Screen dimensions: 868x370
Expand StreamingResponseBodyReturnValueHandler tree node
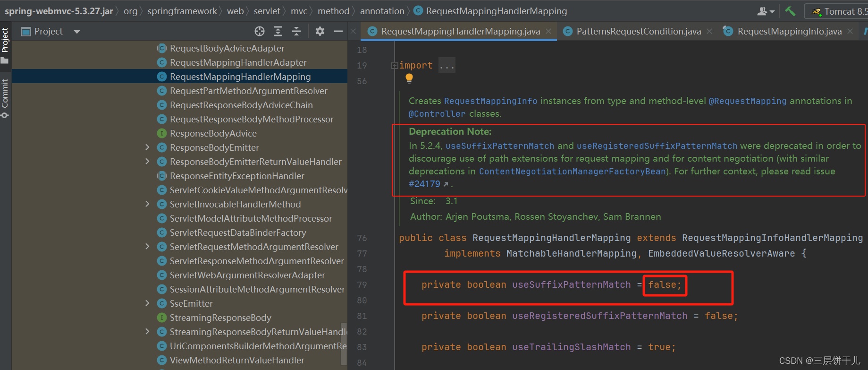(147, 332)
